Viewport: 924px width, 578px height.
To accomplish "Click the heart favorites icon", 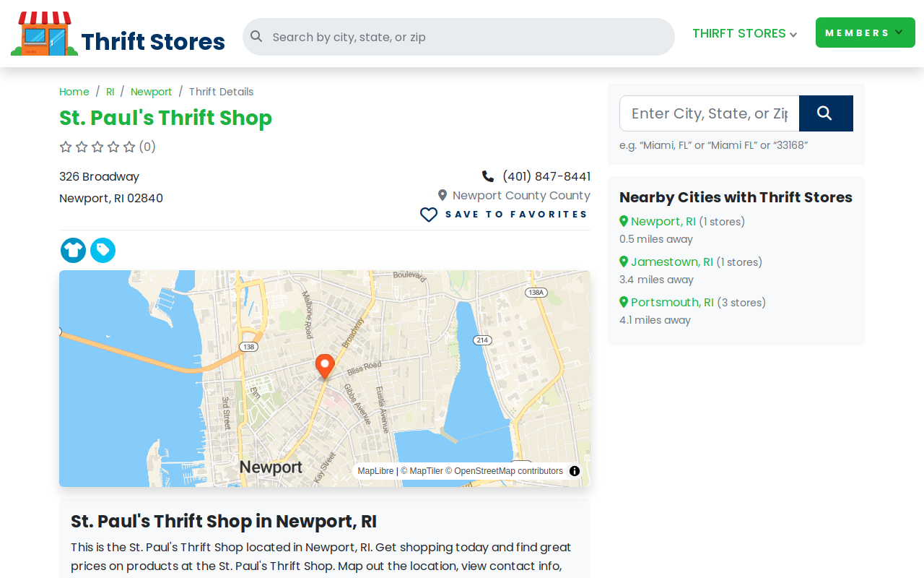I will [429, 215].
